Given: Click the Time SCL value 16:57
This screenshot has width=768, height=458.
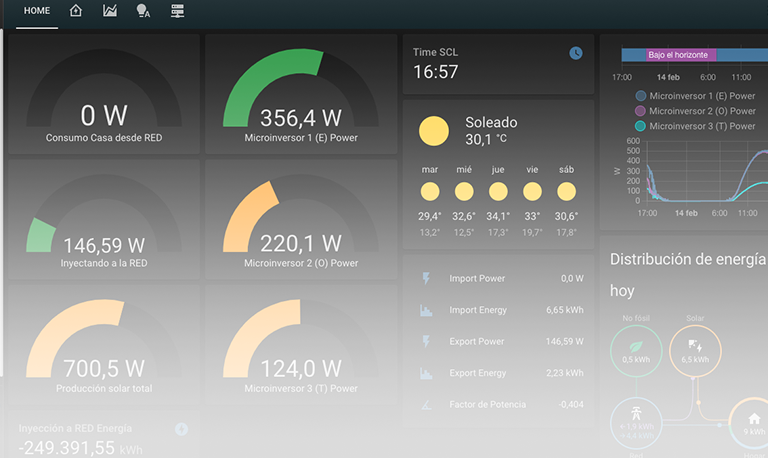Looking at the screenshot, I should [x=435, y=72].
